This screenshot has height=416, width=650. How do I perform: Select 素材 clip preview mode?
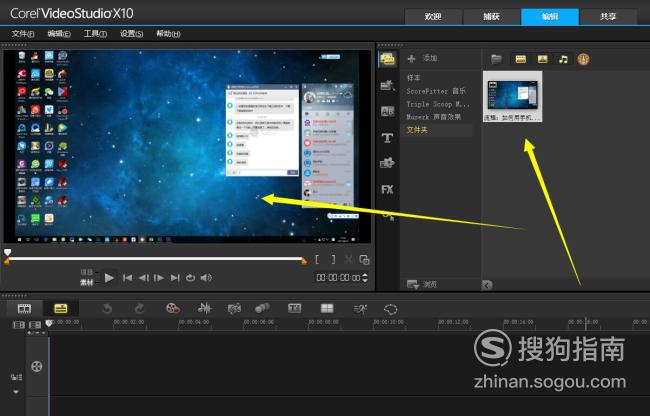click(x=86, y=282)
